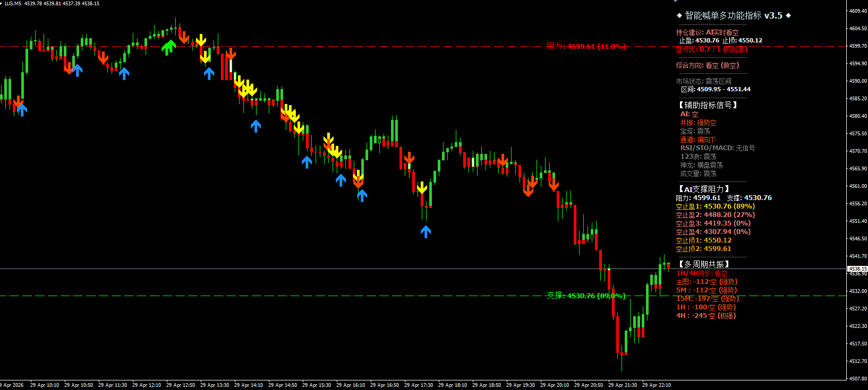Click the current price tag 4538.15 on axis

click(x=857, y=269)
